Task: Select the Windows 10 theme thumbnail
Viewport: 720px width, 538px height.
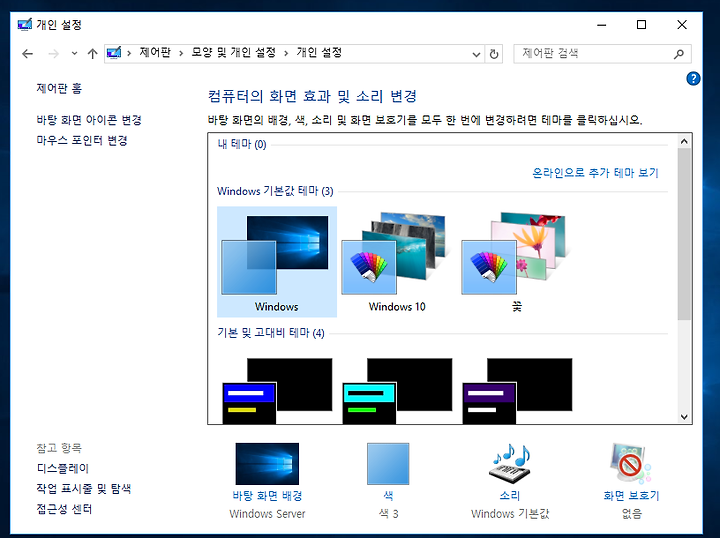Action: [397, 262]
